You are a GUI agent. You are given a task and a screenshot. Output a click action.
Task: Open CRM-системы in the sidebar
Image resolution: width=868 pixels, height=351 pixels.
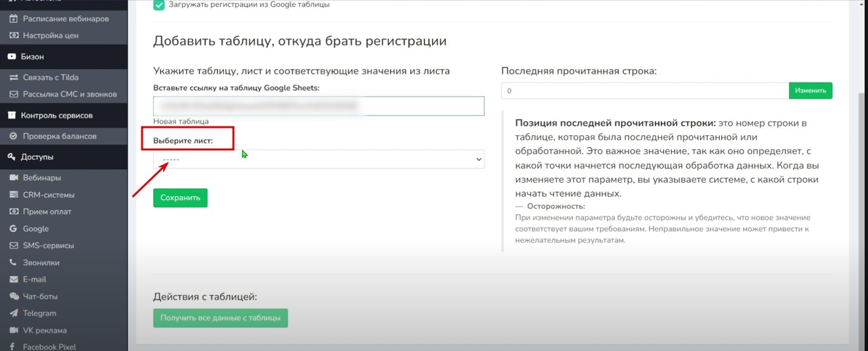click(49, 195)
